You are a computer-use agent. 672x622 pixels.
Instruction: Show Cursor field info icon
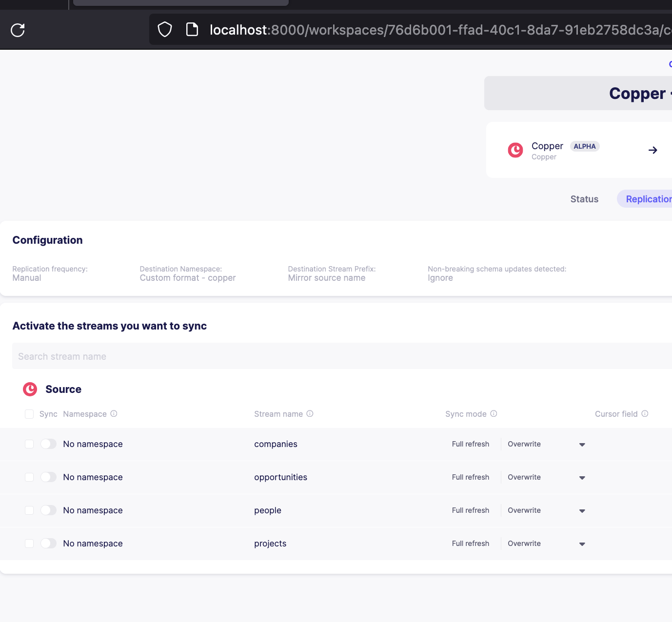645,414
